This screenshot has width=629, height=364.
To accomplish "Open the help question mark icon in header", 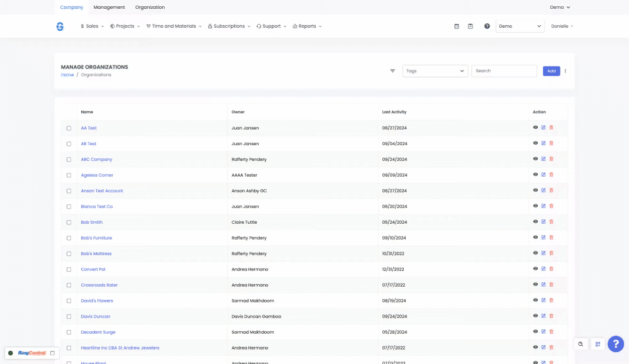I will pyautogui.click(x=487, y=26).
